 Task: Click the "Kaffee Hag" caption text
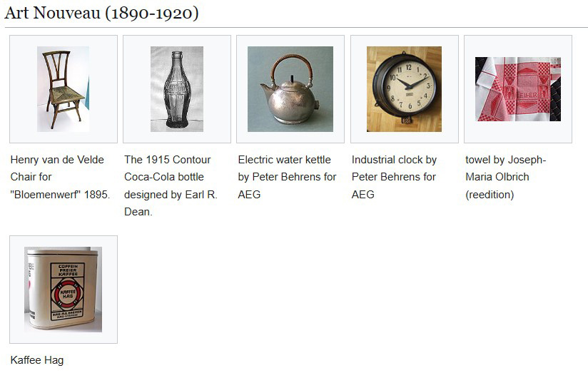(x=37, y=360)
